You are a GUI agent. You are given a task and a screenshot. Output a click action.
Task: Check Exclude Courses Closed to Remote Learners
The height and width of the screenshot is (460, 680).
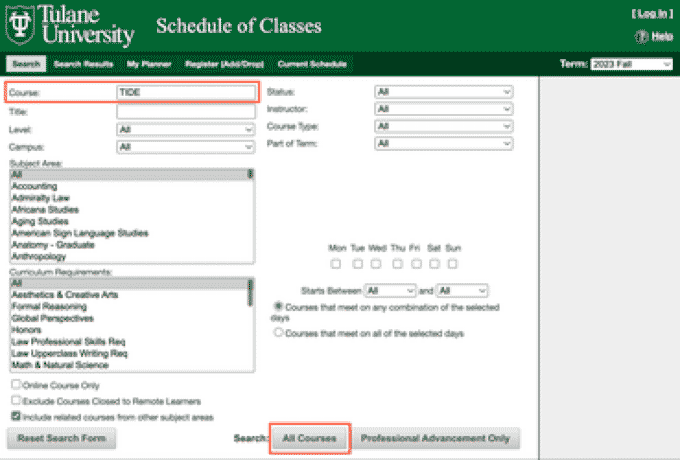click(x=16, y=400)
